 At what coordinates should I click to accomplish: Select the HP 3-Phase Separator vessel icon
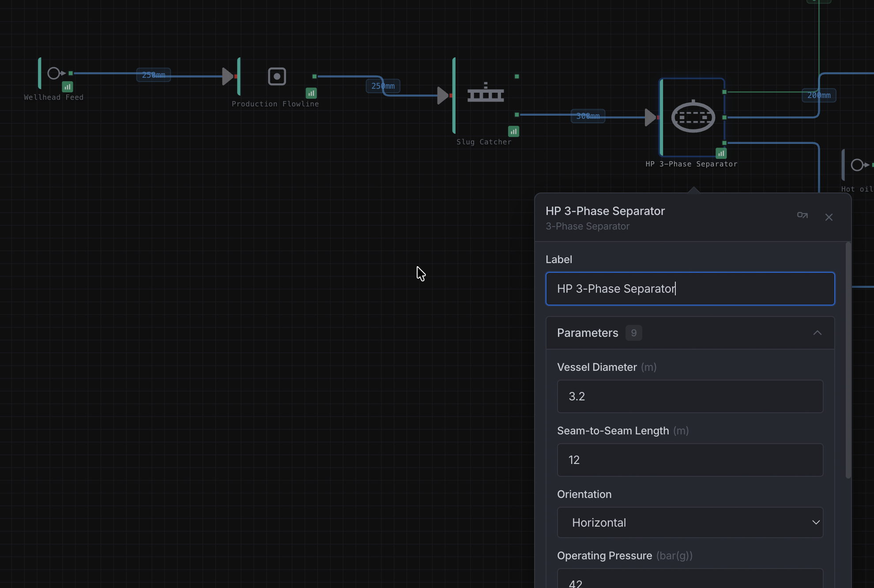pos(693,117)
